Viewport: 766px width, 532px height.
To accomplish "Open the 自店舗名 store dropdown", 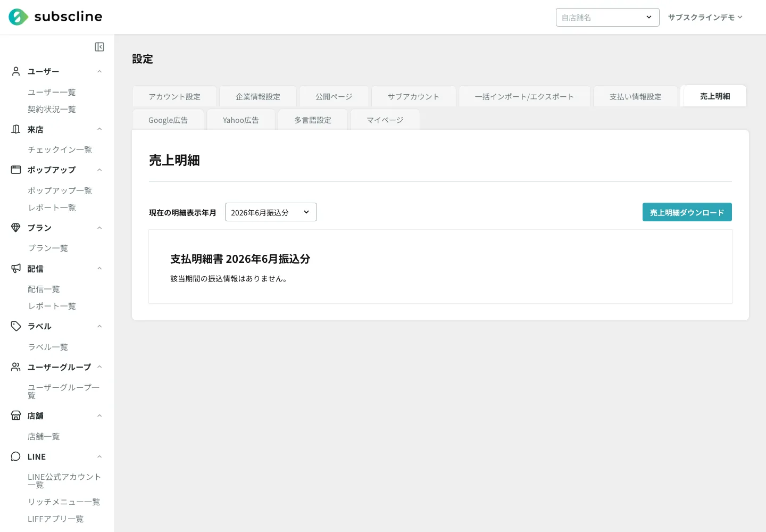I will pos(607,17).
